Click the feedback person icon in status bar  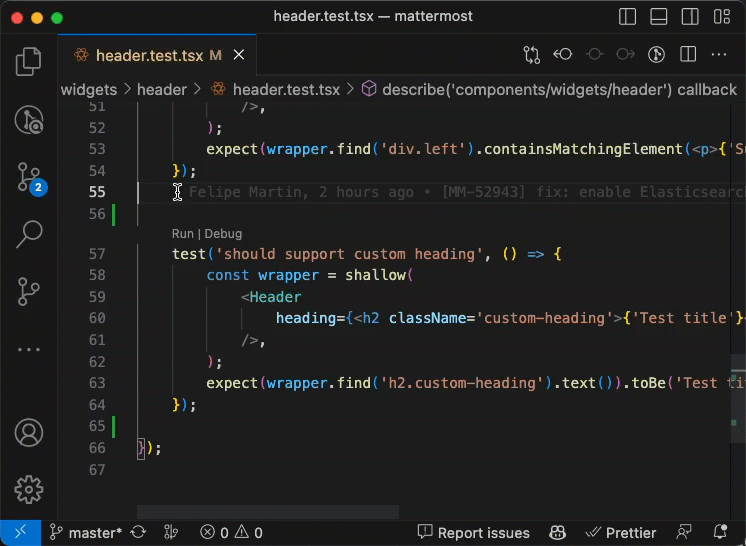coord(684,532)
